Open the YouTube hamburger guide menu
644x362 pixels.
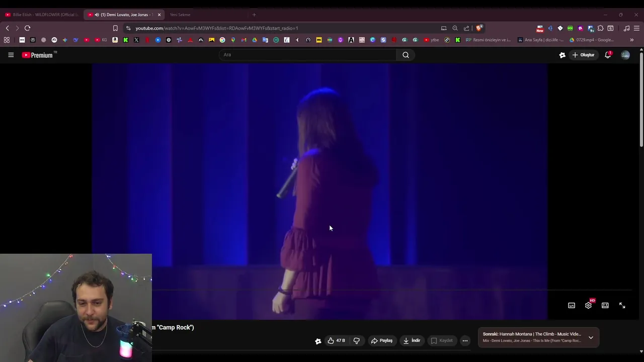11,55
